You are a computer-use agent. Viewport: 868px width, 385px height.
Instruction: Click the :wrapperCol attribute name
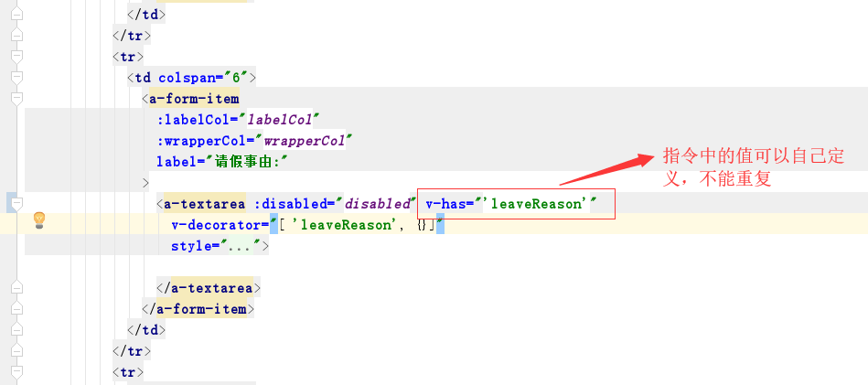click(x=204, y=141)
